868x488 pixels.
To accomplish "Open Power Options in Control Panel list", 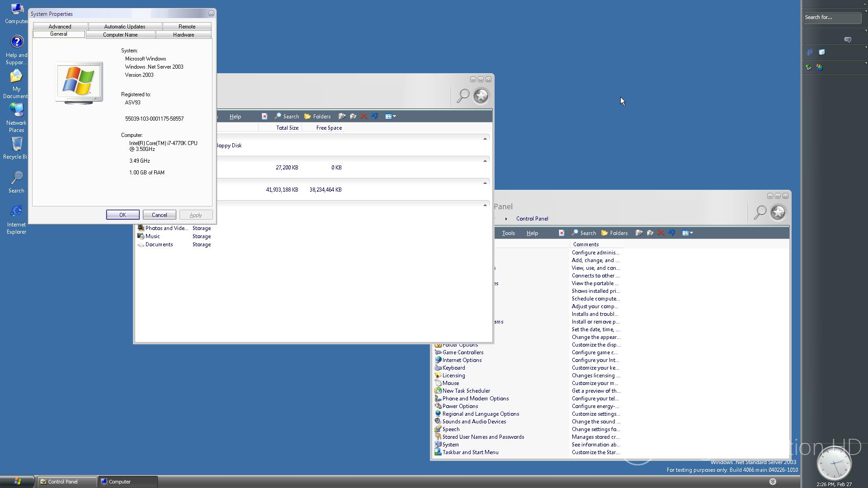I will 460,406.
